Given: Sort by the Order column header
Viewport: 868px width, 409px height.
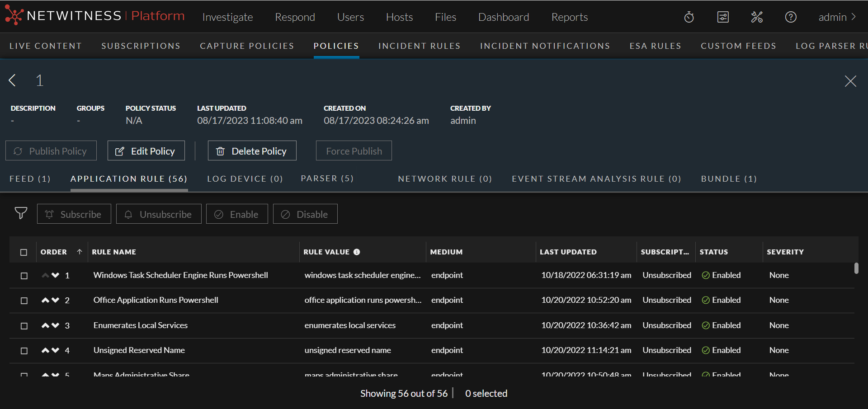Looking at the screenshot, I should pos(54,252).
